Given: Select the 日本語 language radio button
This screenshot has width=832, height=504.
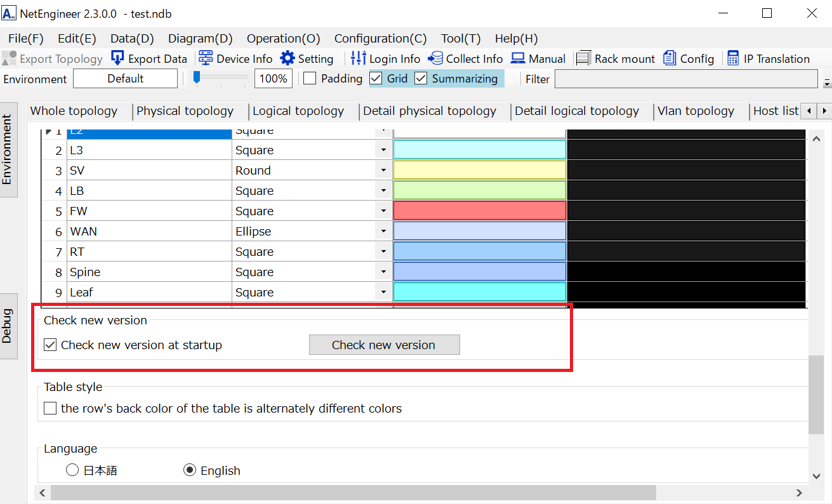Looking at the screenshot, I should [72, 470].
